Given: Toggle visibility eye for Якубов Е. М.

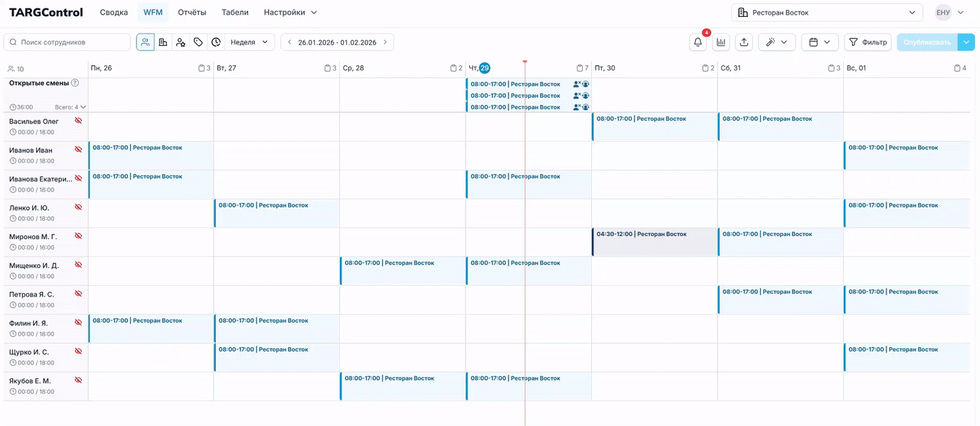Looking at the screenshot, I should point(78,380).
